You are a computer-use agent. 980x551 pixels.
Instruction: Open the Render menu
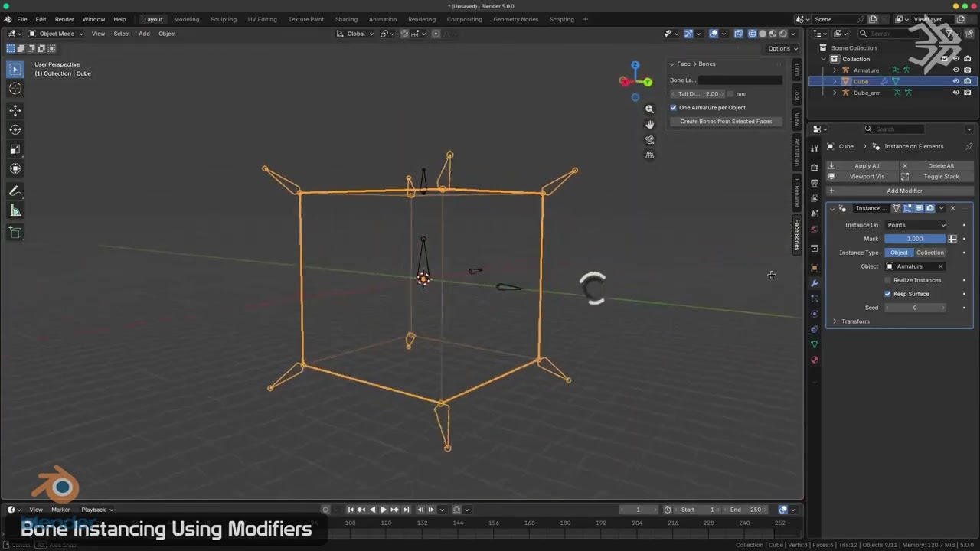tap(64, 19)
